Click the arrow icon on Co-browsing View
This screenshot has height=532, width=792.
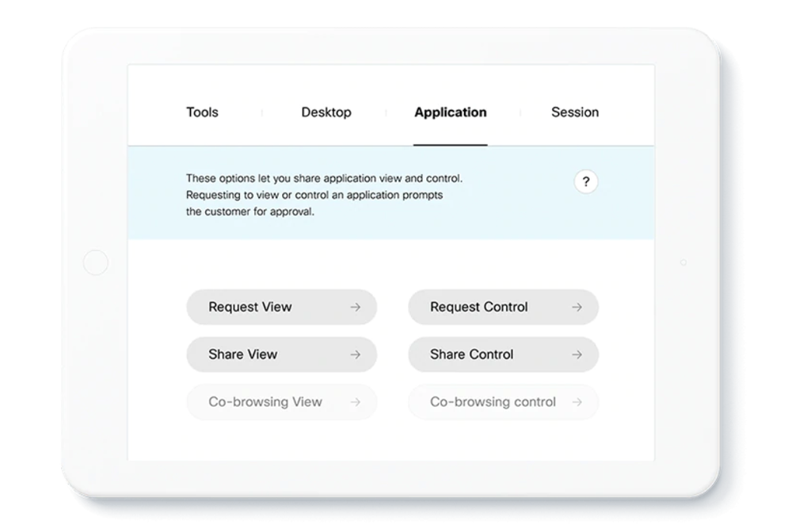pos(355,402)
